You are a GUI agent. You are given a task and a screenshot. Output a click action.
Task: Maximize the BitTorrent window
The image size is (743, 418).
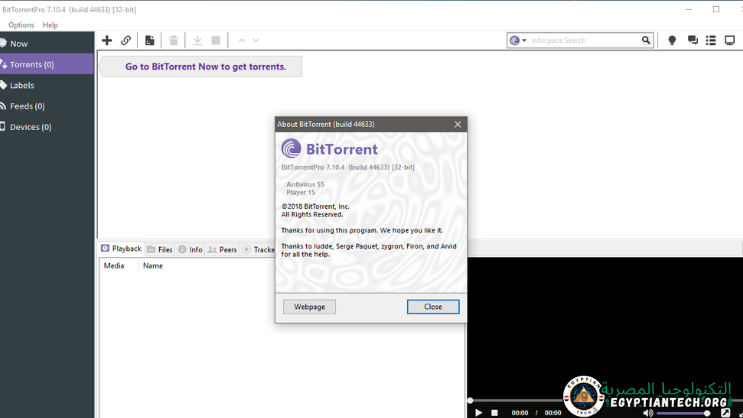click(x=716, y=9)
